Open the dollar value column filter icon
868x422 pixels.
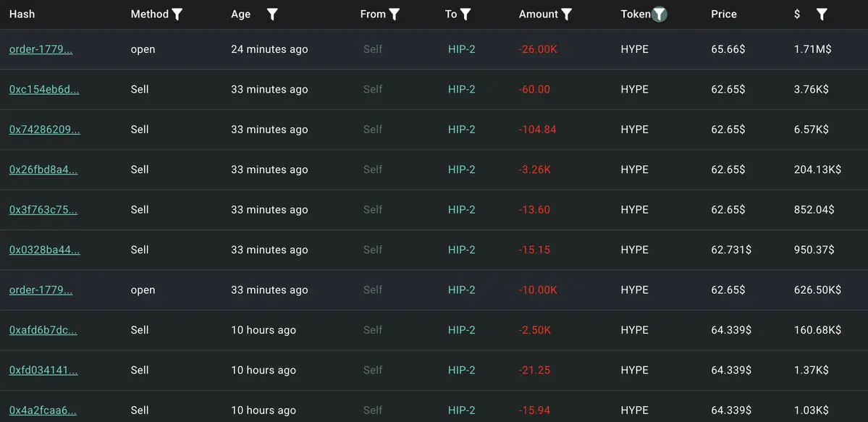tap(822, 15)
